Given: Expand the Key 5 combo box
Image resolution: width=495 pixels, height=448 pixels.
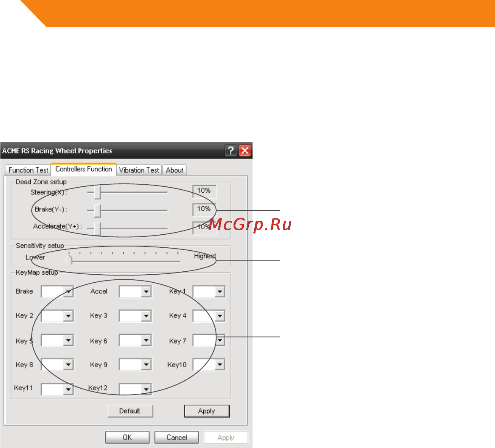Looking at the screenshot, I should click(x=68, y=340).
